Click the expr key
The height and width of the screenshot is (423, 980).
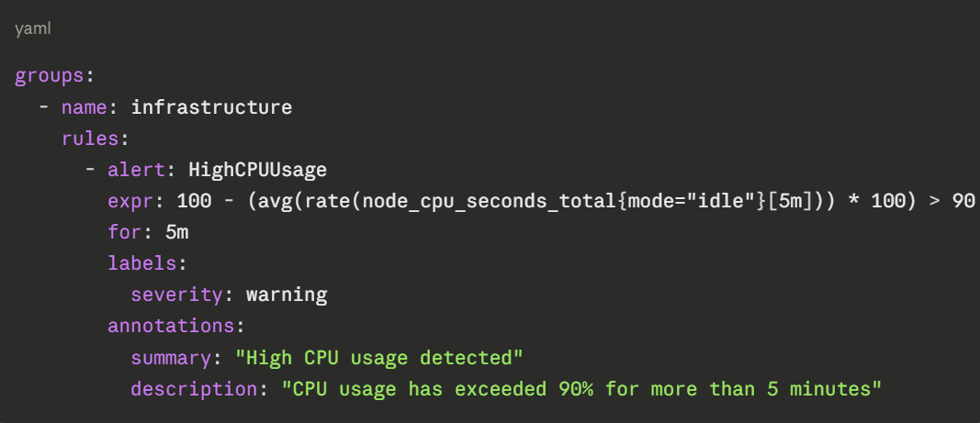point(130,201)
